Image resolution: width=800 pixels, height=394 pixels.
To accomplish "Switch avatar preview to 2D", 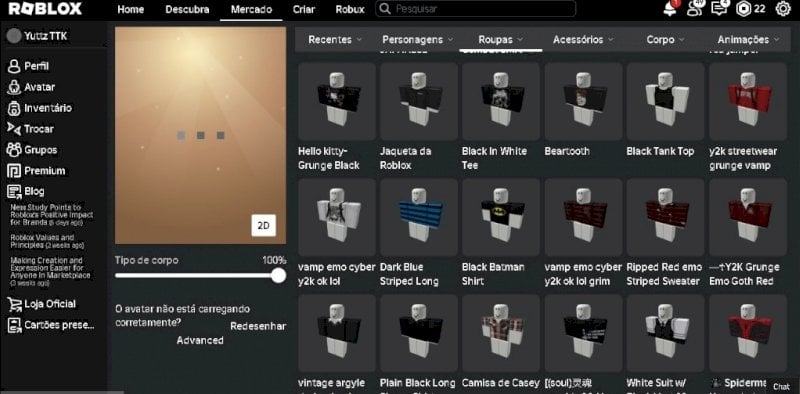I will point(263,226).
